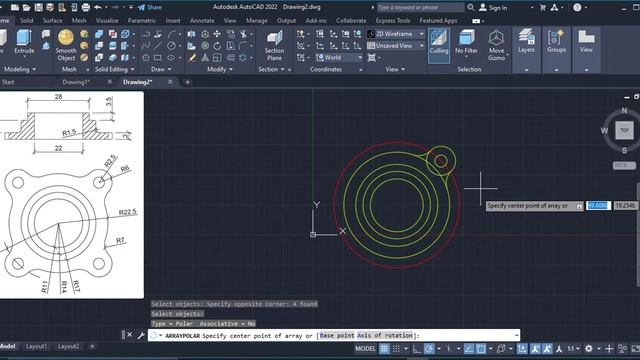The height and width of the screenshot is (360, 640).
Task: Click the search magnifier icon
Action: [471, 7]
